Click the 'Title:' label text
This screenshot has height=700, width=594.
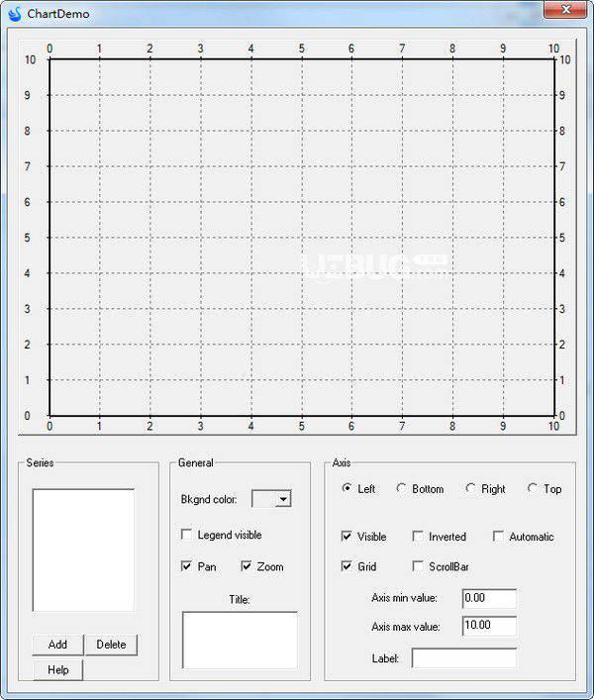pos(240,599)
